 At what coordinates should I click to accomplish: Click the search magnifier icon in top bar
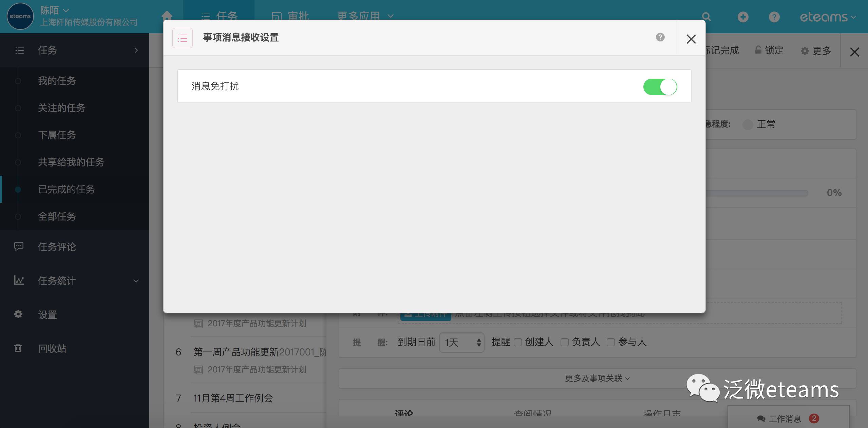tap(706, 17)
